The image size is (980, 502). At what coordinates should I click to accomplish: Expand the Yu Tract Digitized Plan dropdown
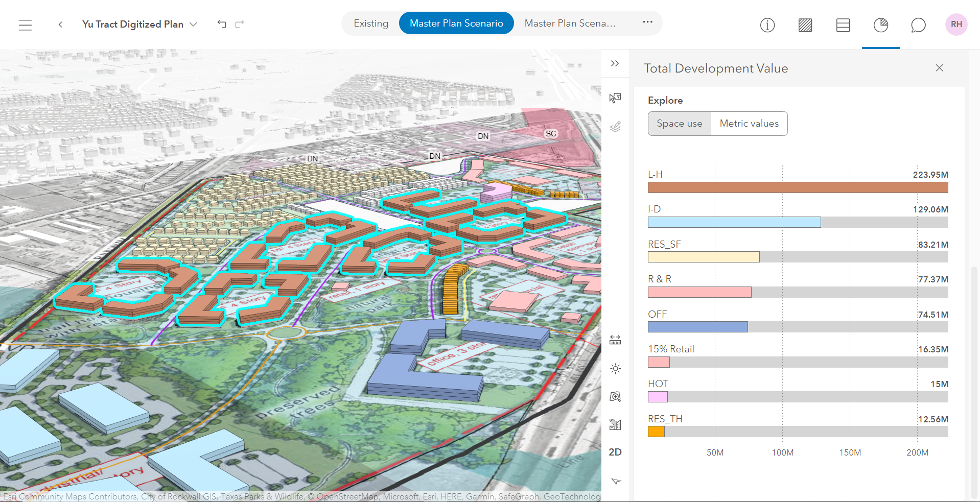(x=193, y=24)
